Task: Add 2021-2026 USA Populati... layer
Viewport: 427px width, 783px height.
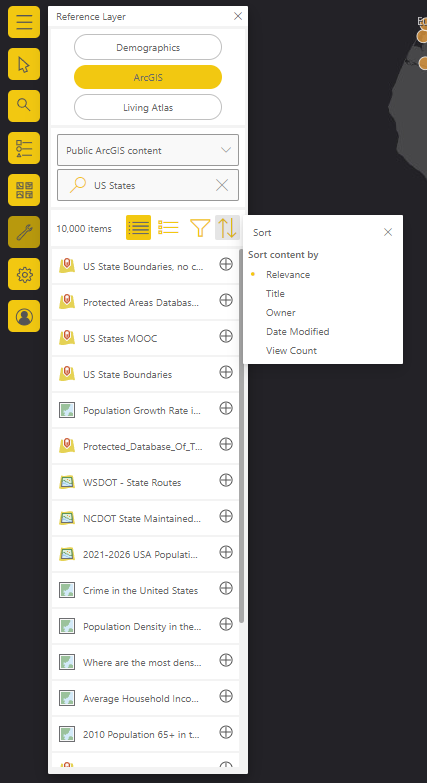Action: (x=226, y=552)
